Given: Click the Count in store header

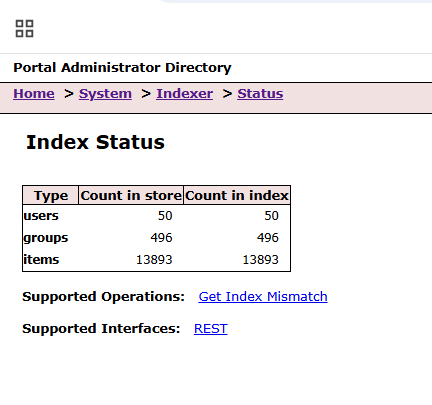Looking at the screenshot, I should (131, 195).
